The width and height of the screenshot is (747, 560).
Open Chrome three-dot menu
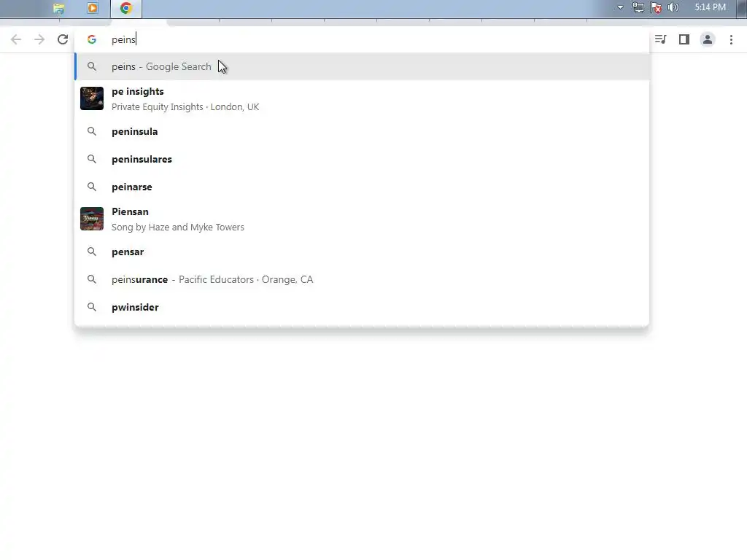coord(731,39)
